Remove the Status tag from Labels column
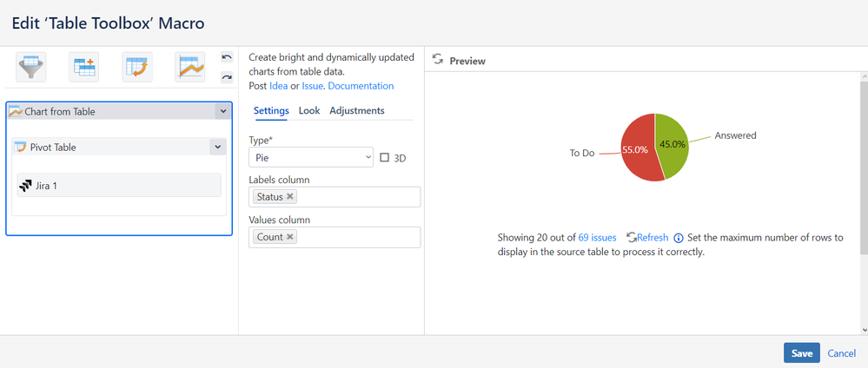 (x=290, y=197)
